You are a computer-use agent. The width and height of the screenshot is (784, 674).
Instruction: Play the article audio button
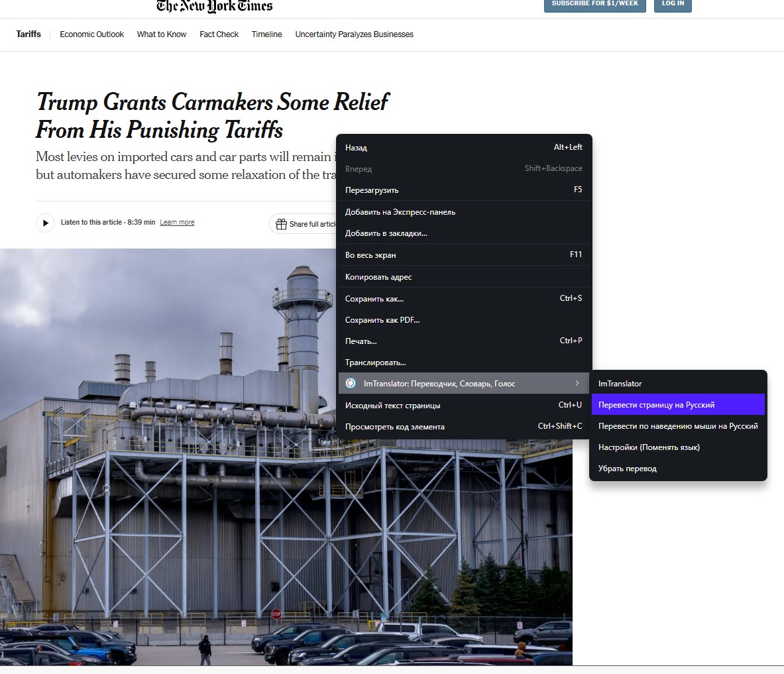pos(45,223)
